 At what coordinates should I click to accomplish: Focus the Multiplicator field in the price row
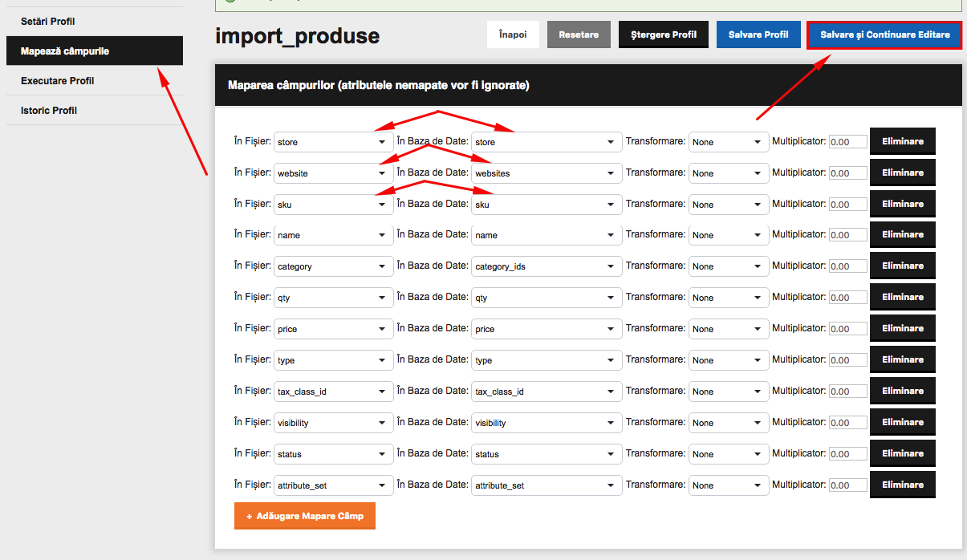848,329
